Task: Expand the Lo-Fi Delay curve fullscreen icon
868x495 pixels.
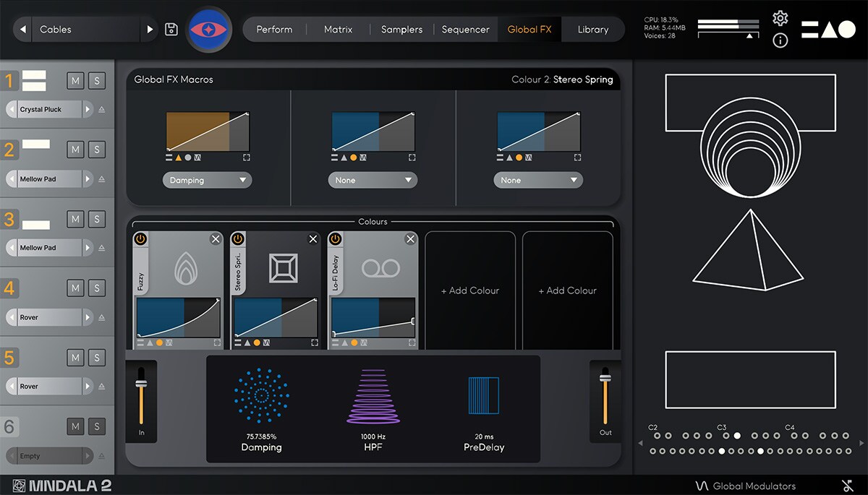Action: 412,343
